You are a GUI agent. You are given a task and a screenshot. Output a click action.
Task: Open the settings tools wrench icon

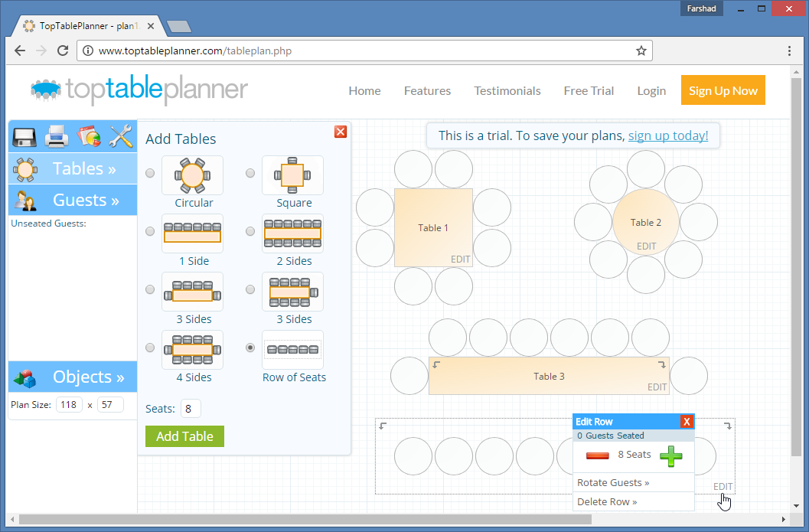click(x=121, y=137)
